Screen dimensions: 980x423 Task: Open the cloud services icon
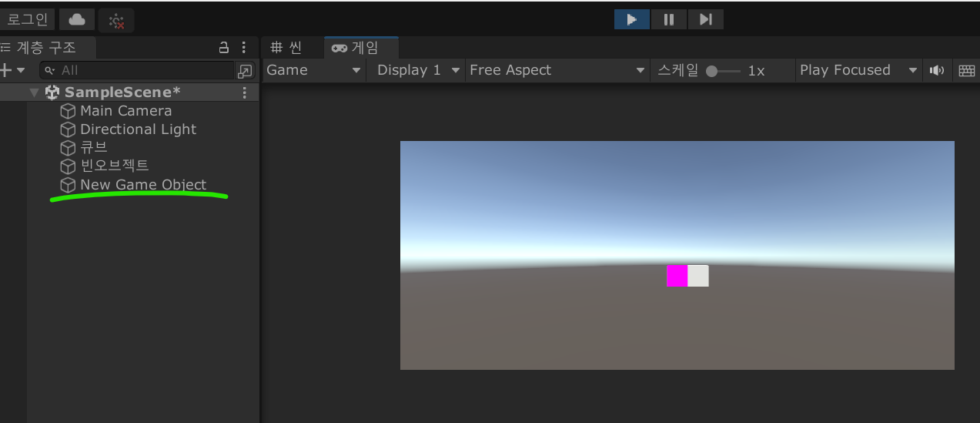point(77,20)
